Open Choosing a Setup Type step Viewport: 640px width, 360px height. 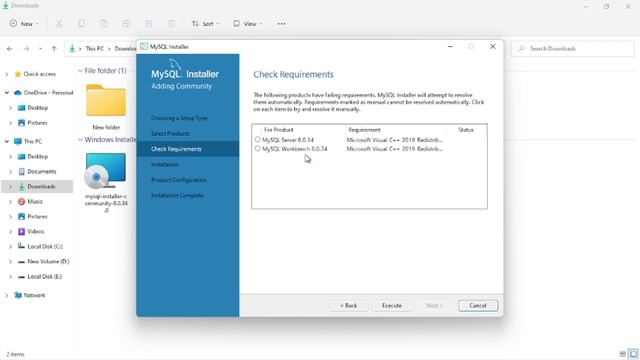click(x=179, y=118)
